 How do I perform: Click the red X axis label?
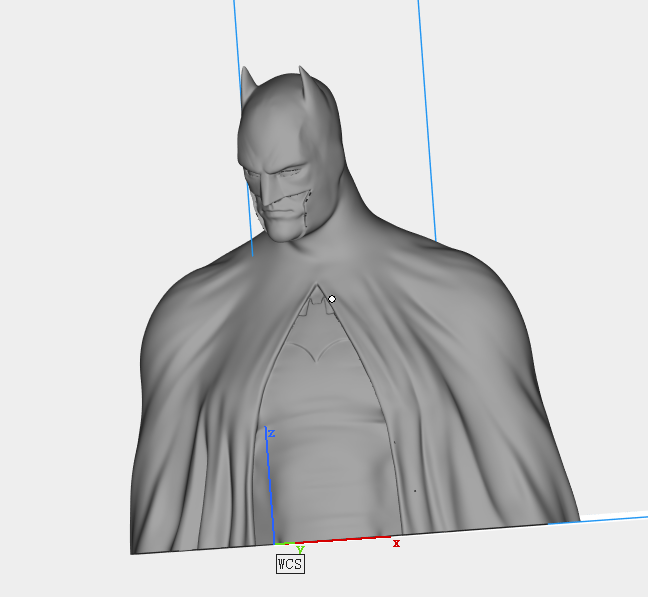(x=396, y=544)
